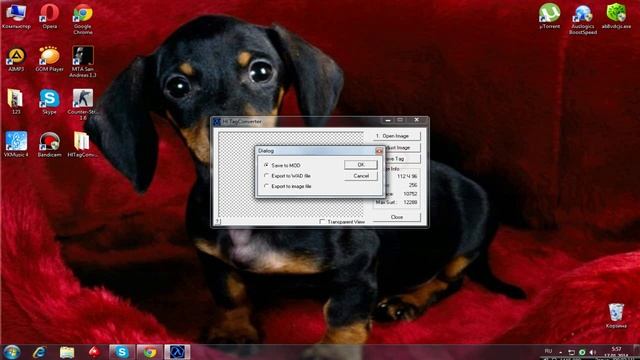Click the Close button in HLTagConverter
The image size is (640, 360).
(397, 217)
